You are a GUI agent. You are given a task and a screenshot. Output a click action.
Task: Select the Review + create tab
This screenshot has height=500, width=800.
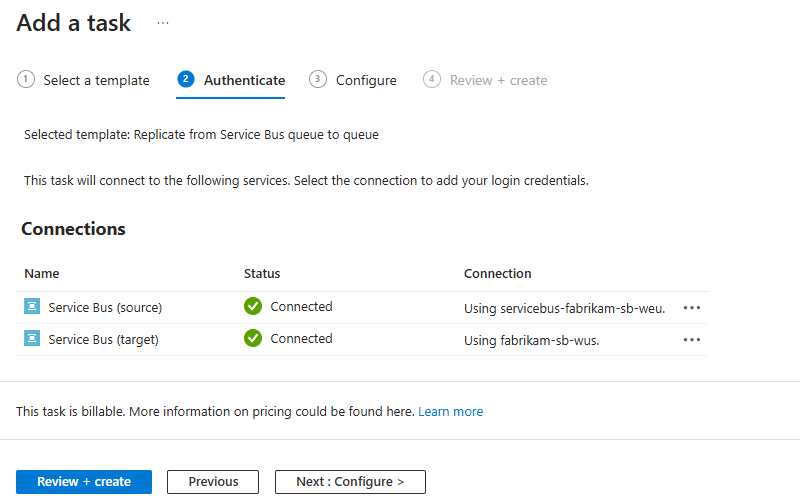coord(498,80)
